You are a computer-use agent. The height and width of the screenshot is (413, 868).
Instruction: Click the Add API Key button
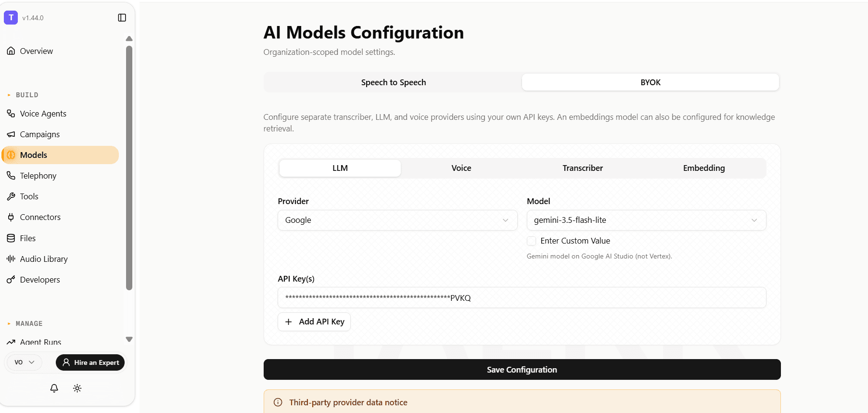[314, 322]
